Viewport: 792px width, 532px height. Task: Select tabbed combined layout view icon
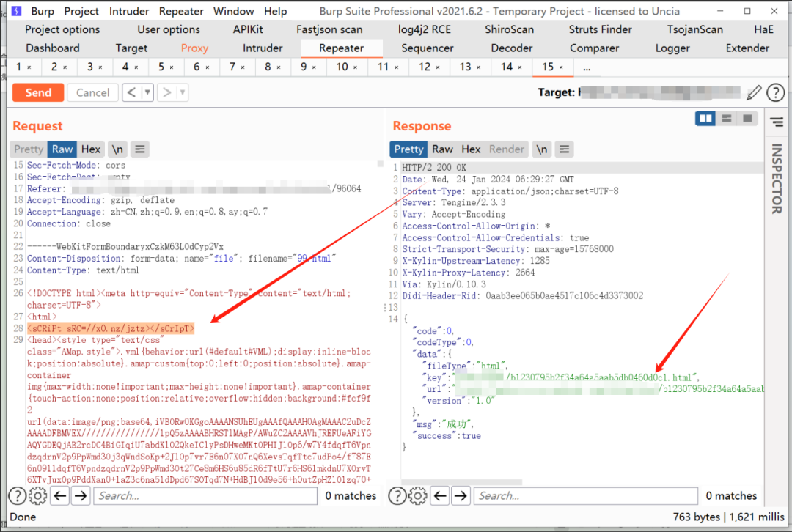747,119
